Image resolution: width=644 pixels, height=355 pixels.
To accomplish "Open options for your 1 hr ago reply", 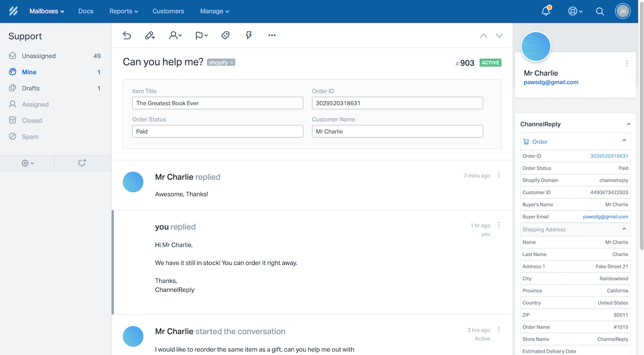I will pos(499,225).
